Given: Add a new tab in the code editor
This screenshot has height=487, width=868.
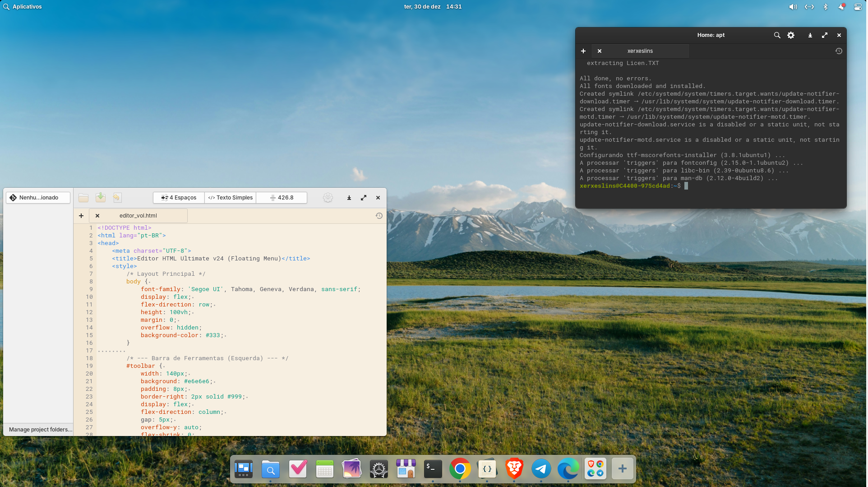Looking at the screenshot, I should (81, 216).
